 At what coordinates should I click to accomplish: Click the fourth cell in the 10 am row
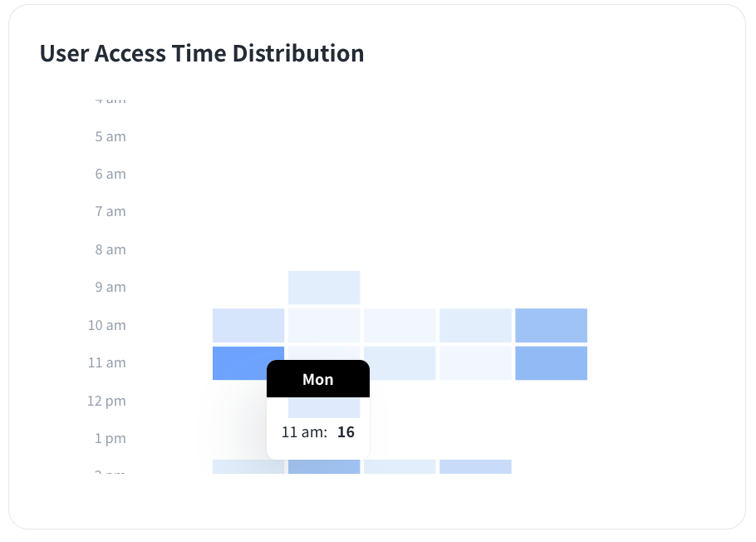tap(475, 325)
